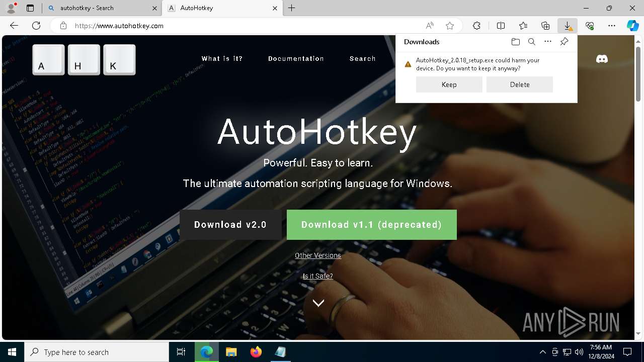
Task: Click the scroll-down chevron arrow
Action: (x=318, y=303)
